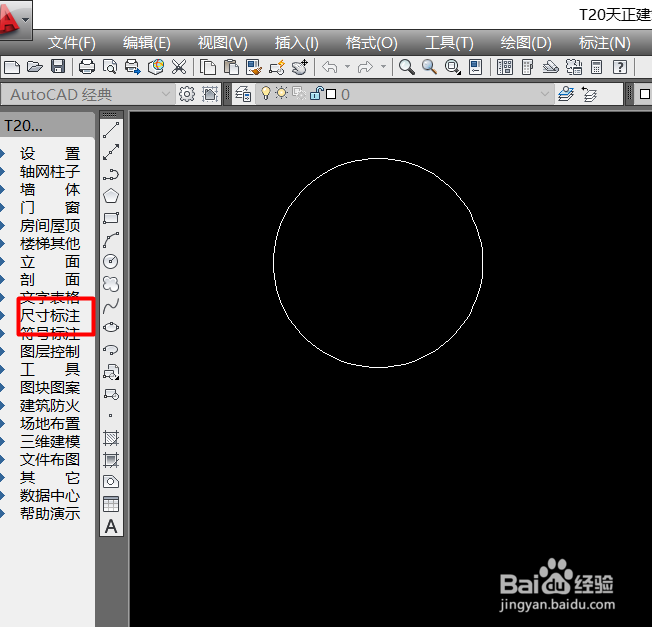The height and width of the screenshot is (627, 652).
Task: Select the Ellipse tool
Action: pos(111,328)
